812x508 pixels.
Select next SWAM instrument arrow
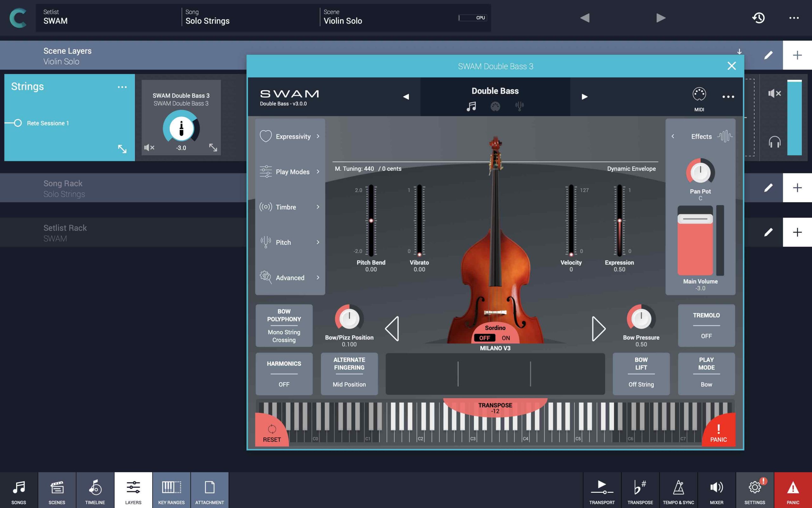pyautogui.click(x=585, y=97)
